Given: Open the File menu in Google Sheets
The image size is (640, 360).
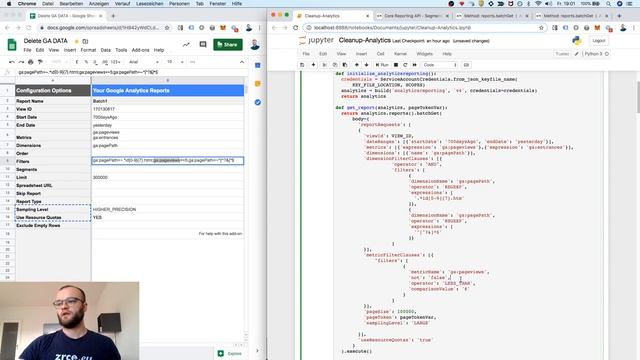Looking at the screenshot, I should coord(27,50).
